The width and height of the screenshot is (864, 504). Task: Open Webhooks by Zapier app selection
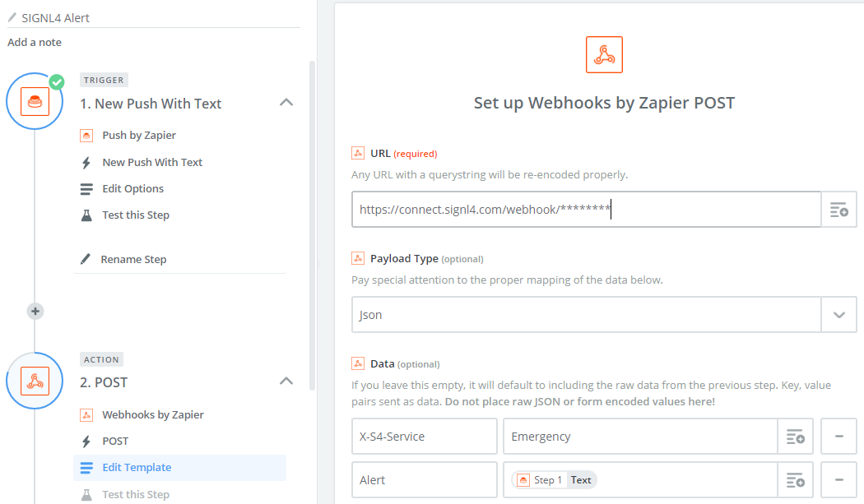pos(152,414)
